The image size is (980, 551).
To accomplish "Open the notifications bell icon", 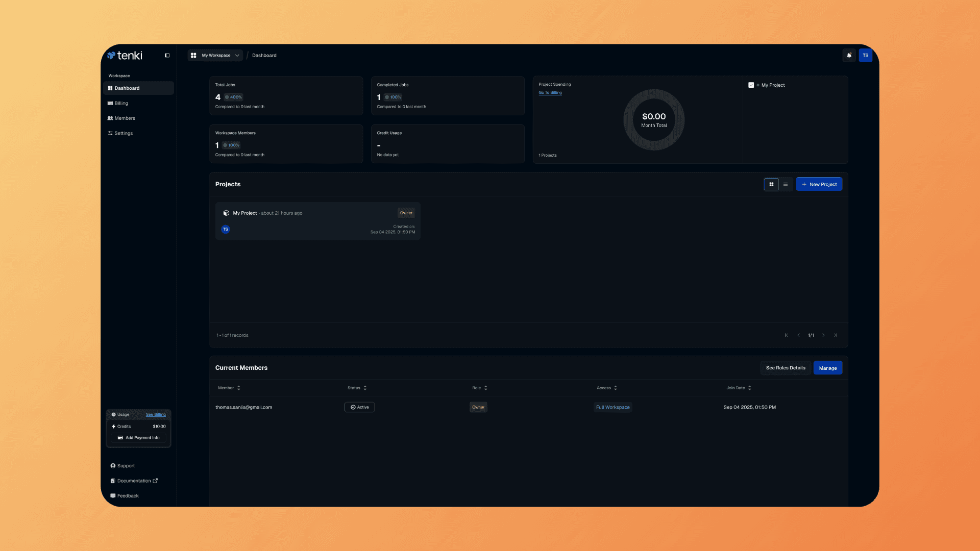I will click(849, 55).
